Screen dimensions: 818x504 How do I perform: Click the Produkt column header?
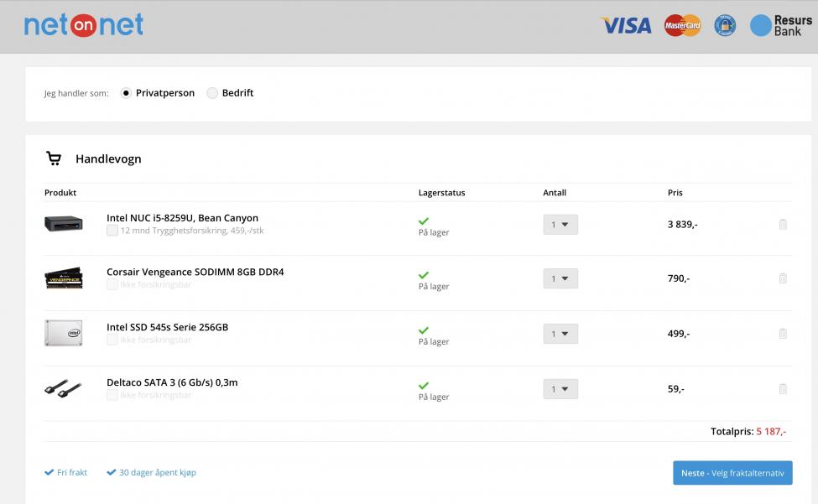[x=60, y=192]
